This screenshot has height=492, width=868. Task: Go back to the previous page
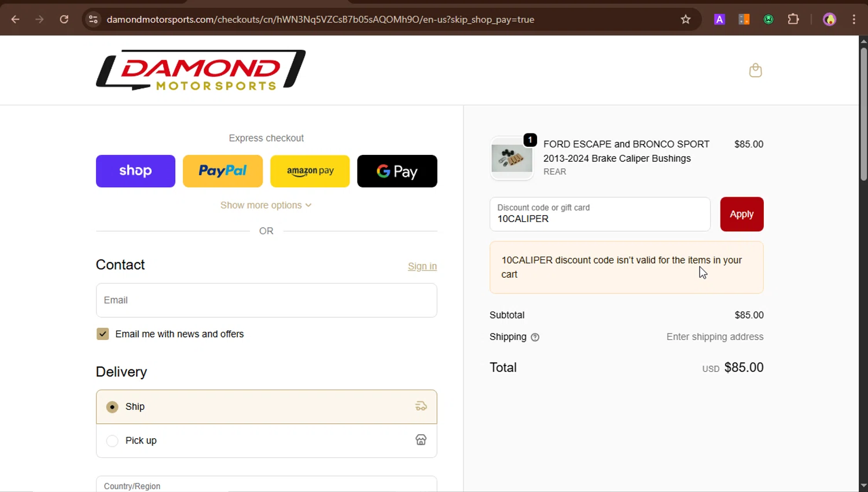click(16, 19)
